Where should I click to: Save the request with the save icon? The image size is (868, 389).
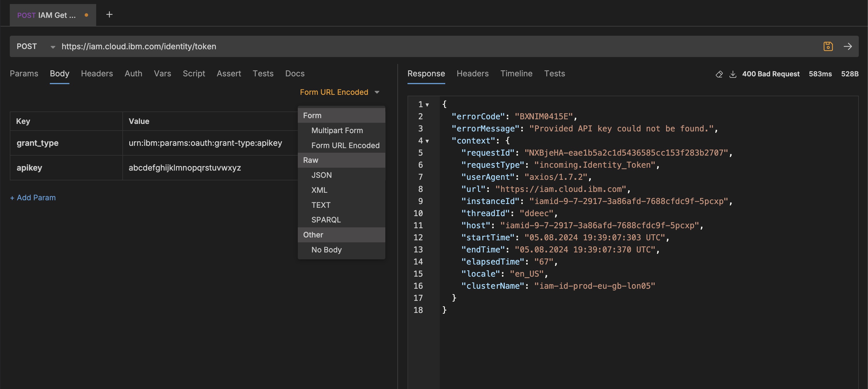click(x=828, y=46)
